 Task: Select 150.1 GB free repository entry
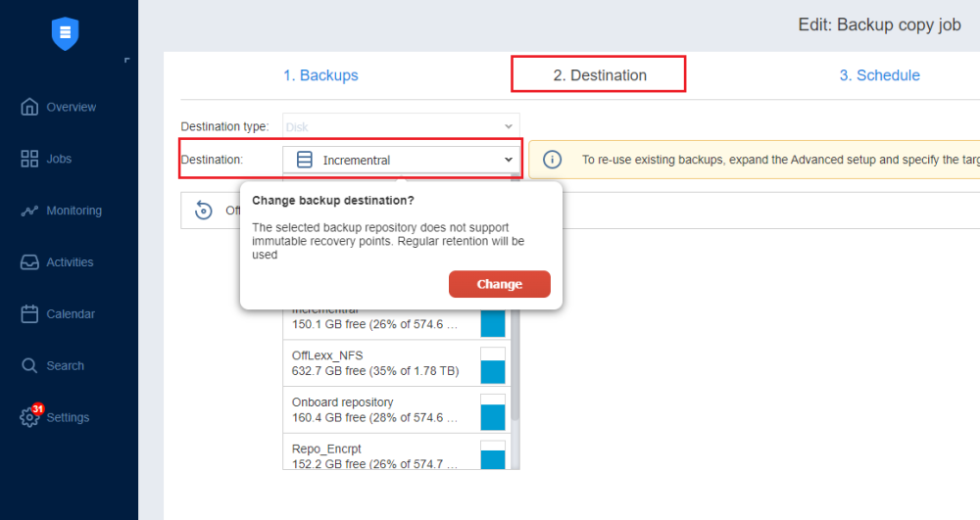(x=396, y=324)
